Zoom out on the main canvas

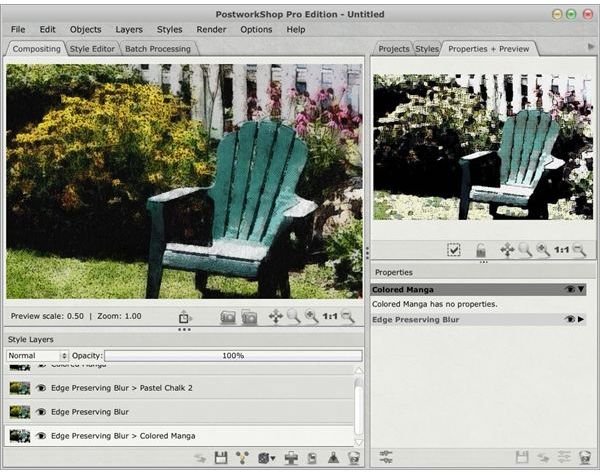pyautogui.click(x=347, y=317)
